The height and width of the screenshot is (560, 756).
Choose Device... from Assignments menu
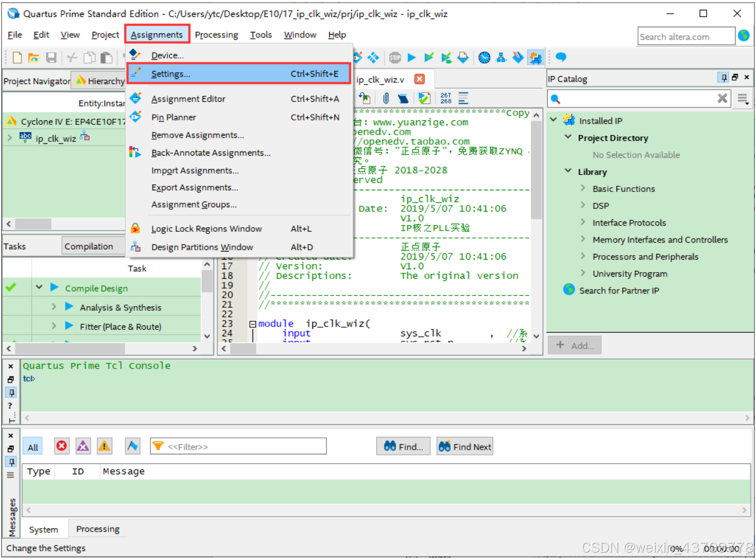tap(238, 55)
